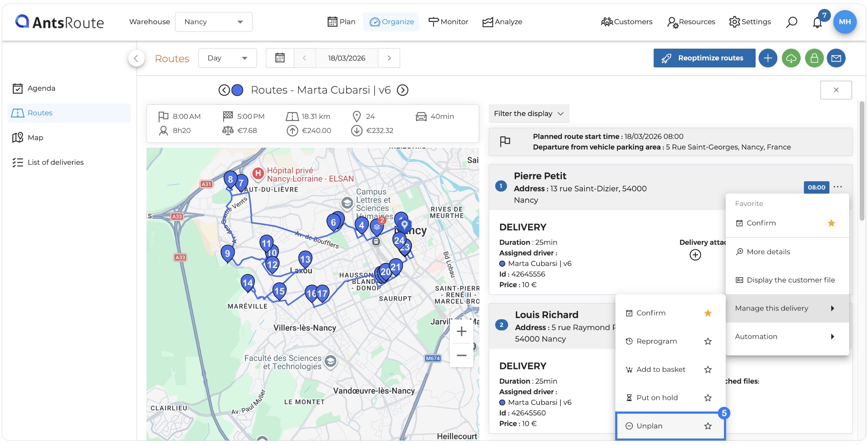Go to next day arrow
This screenshot has width=868, height=445.
(x=389, y=58)
